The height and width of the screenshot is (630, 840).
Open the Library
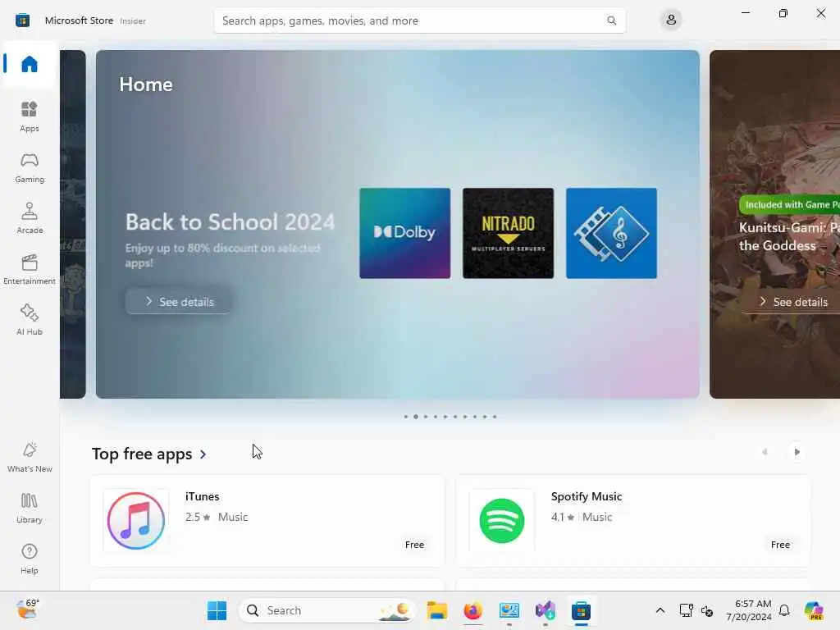(x=30, y=509)
